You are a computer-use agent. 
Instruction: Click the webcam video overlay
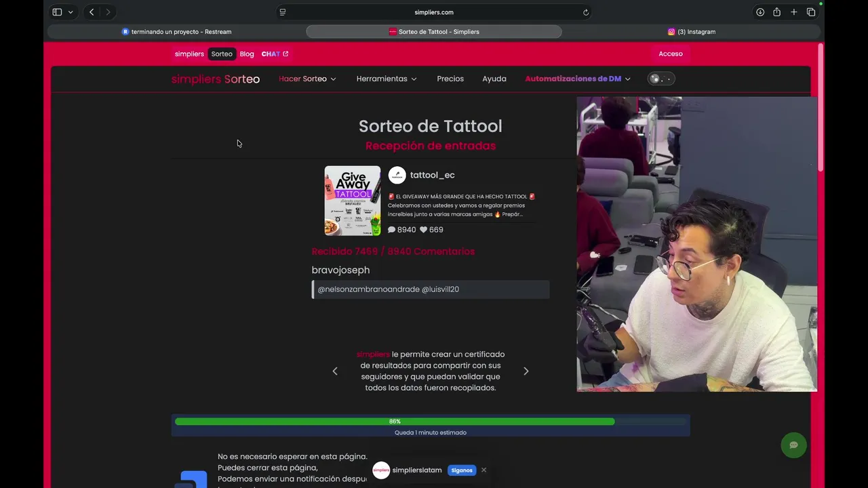pyautogui.click(x=696, y=244)
